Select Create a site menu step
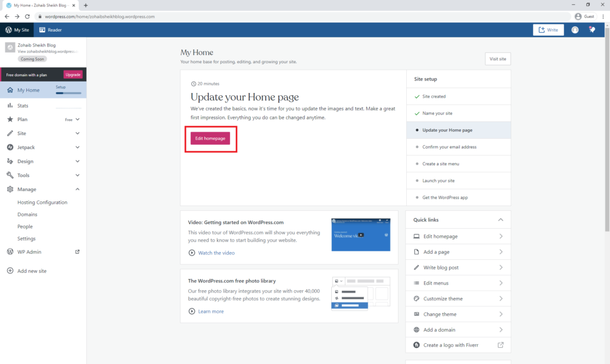The image size is (610, 364). point(459,164)
